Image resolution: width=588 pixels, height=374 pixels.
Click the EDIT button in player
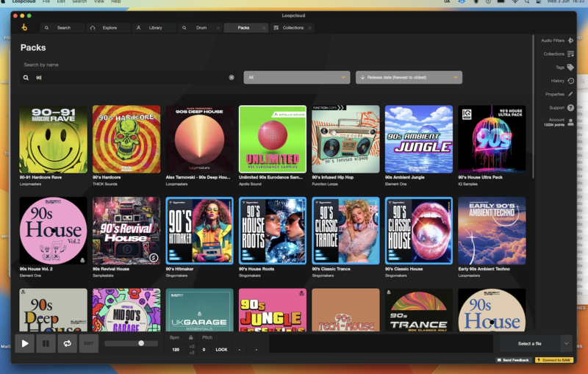pos(89,344)
